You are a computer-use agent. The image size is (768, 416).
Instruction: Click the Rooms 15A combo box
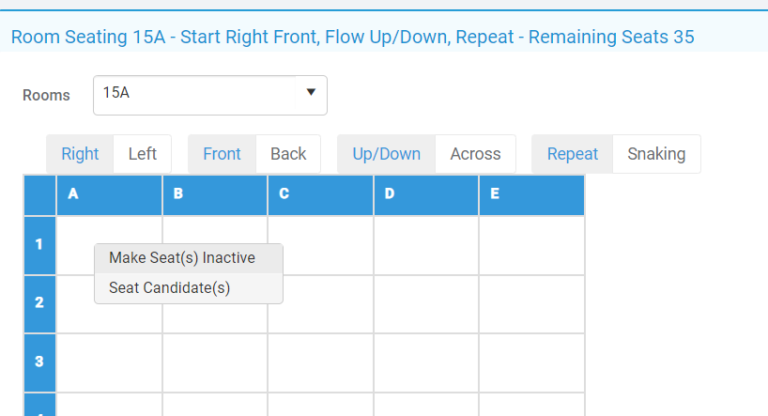(200, 94)
